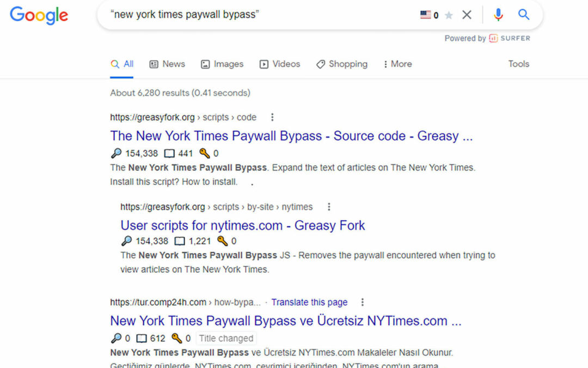Select the Videos tab
Image resolution: width=588 pixels, height=368 pixels.
tap(279, 64)
